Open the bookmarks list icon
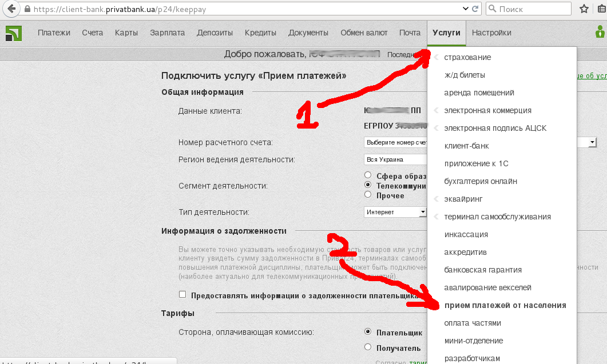This screenshot has width=607, height=364. pyautogui.click(x=602, y=9)
